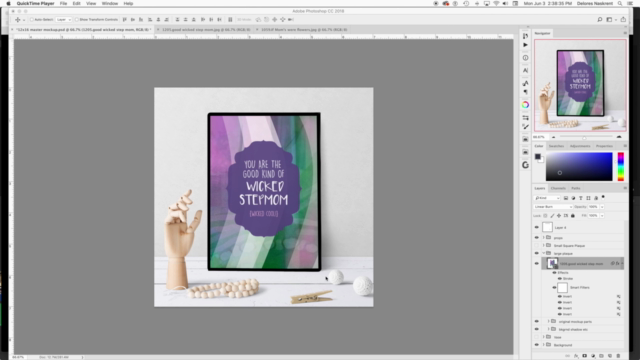Toggle visibility of Stroke effect
640x360 pixels.
tap(560, 278)
